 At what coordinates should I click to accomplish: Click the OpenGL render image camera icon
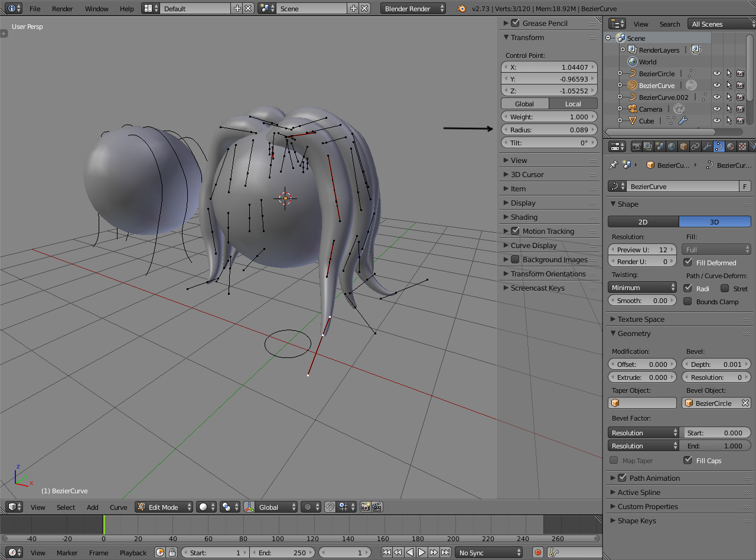[x=365, y=507]
